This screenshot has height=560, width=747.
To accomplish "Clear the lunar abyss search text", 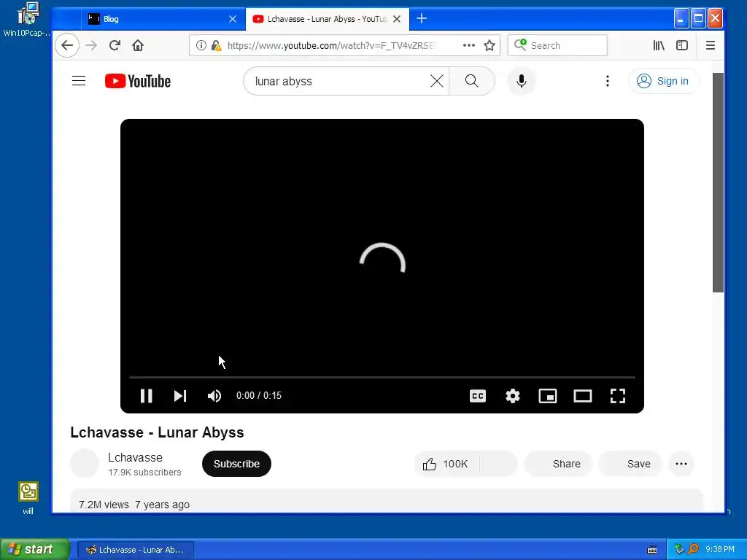I will click(436, 81).
